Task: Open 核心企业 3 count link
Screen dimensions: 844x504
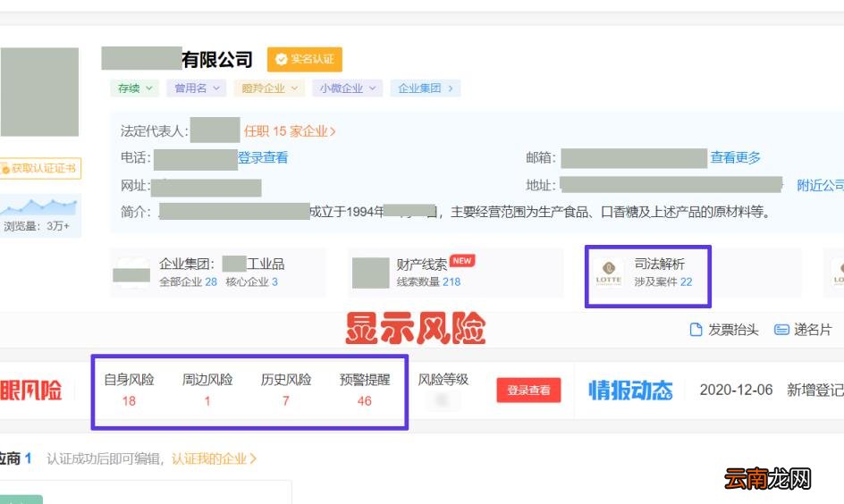Action: click(x=251, y=281)
